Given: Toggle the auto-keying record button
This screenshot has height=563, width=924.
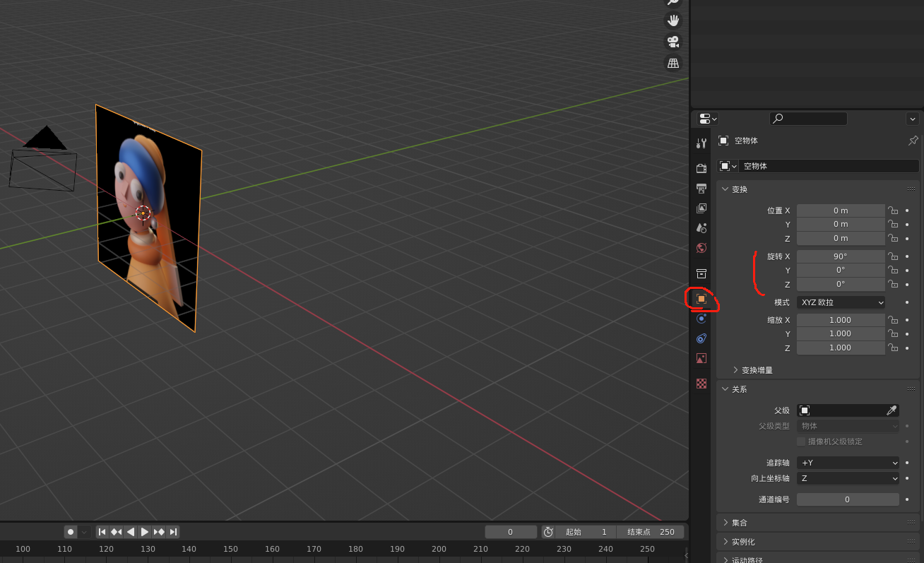Looking at the screenshot, I should tap(71, 532).
